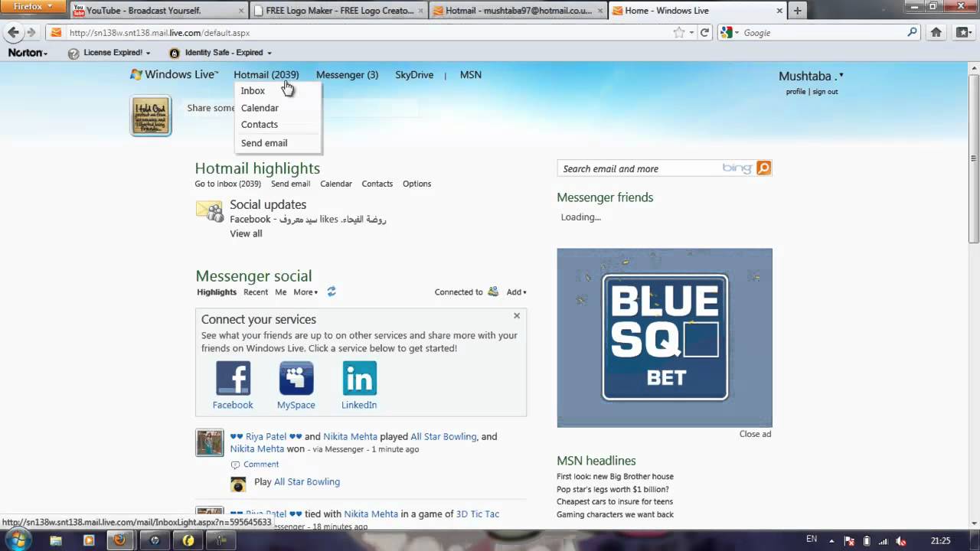Screen dimensions: 980x551
Task: Click Go to inbox (2039) link
Action: point(228,184)
